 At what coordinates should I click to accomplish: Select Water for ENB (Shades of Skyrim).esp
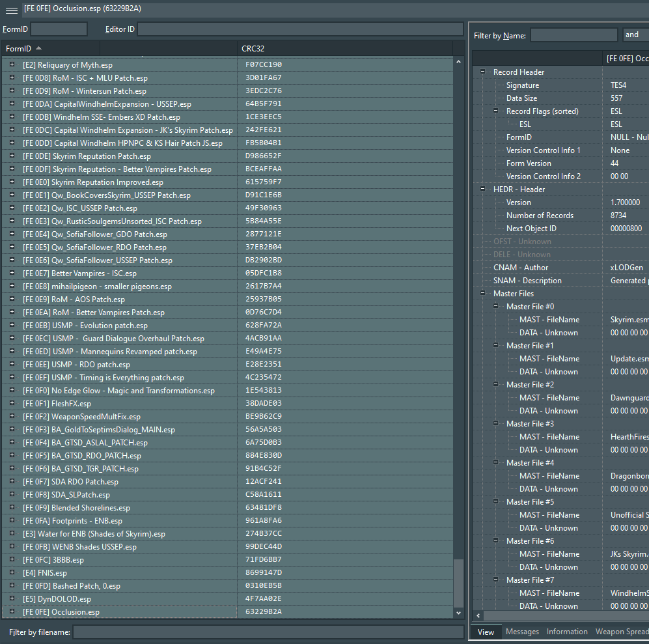[228, 534]
